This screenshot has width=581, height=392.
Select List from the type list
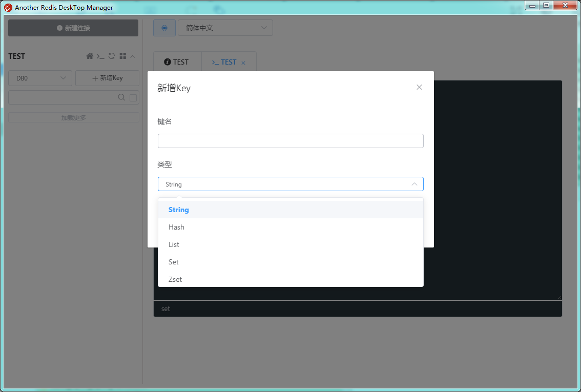coord(291,244)
